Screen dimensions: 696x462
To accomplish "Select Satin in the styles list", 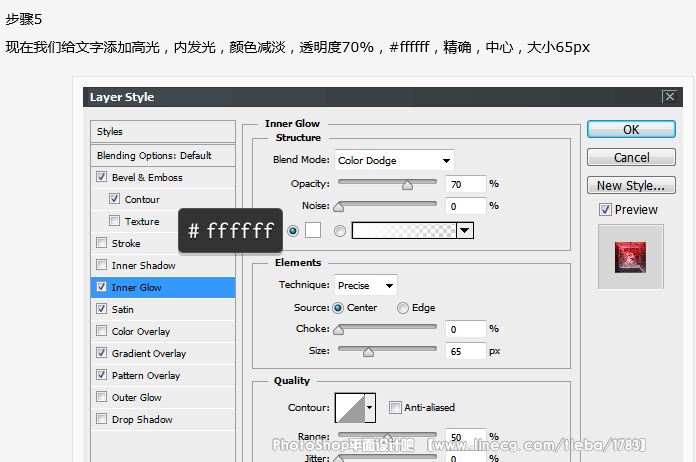I will (122, 310).
